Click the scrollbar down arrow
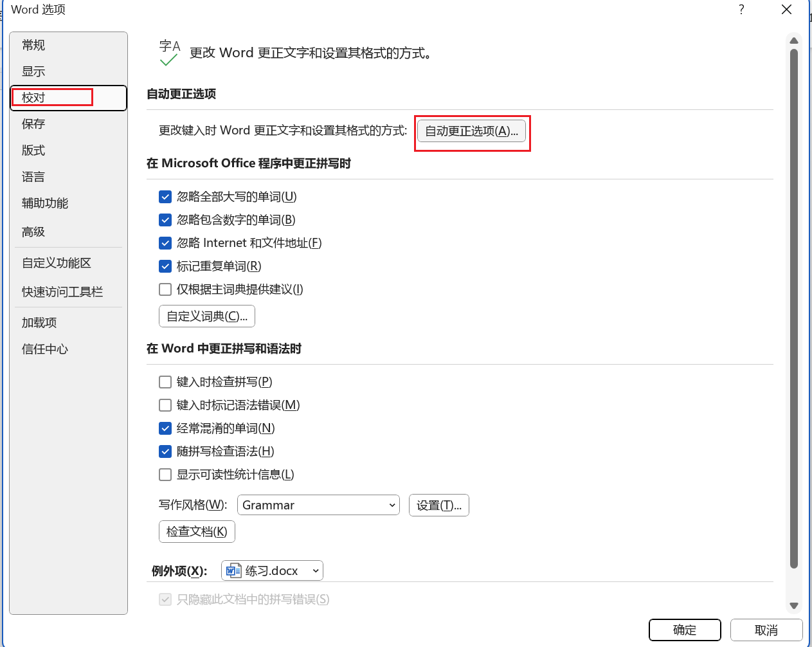 pyautogui.click(x=794, y=605)
